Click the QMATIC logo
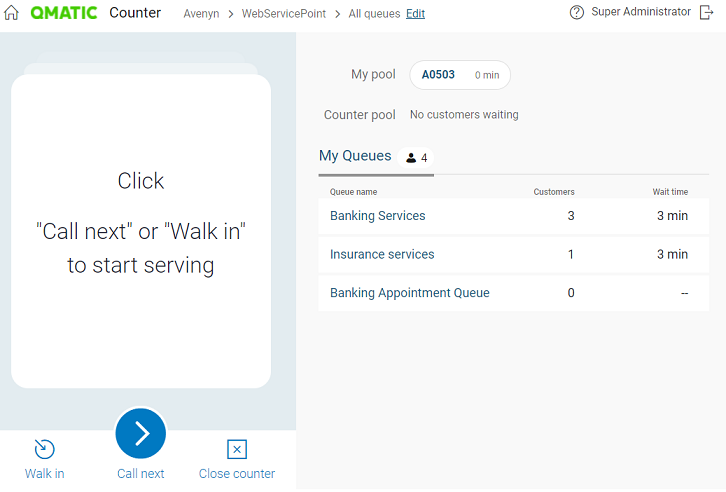Image resolution: width=726 pixels, height=492 pixels. tap(64, 13)
